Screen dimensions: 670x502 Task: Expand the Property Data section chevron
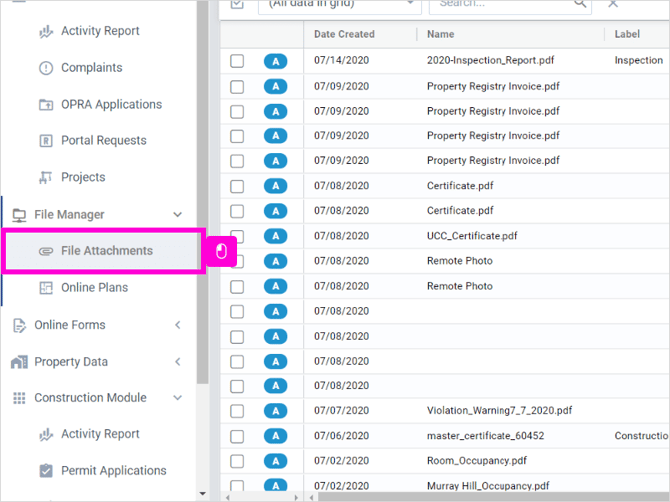tap(178, 362)
